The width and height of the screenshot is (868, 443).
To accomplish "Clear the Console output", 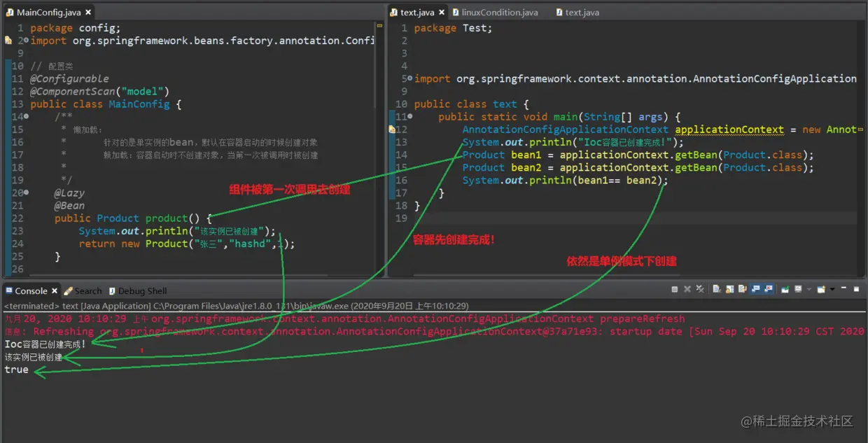I will pos(717,289).
